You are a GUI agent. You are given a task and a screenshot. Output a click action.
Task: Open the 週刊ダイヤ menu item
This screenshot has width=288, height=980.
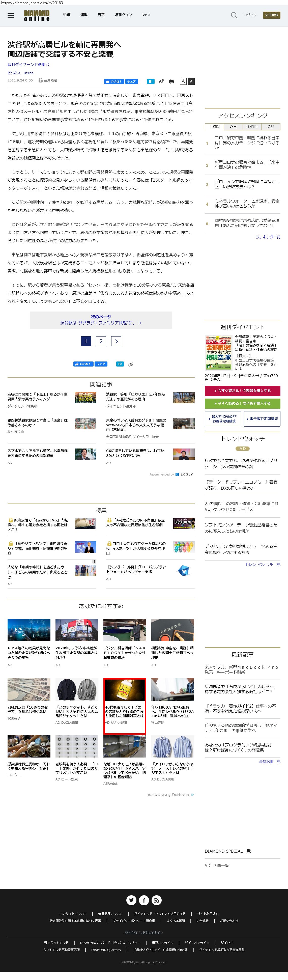click(x=123, y=15)
